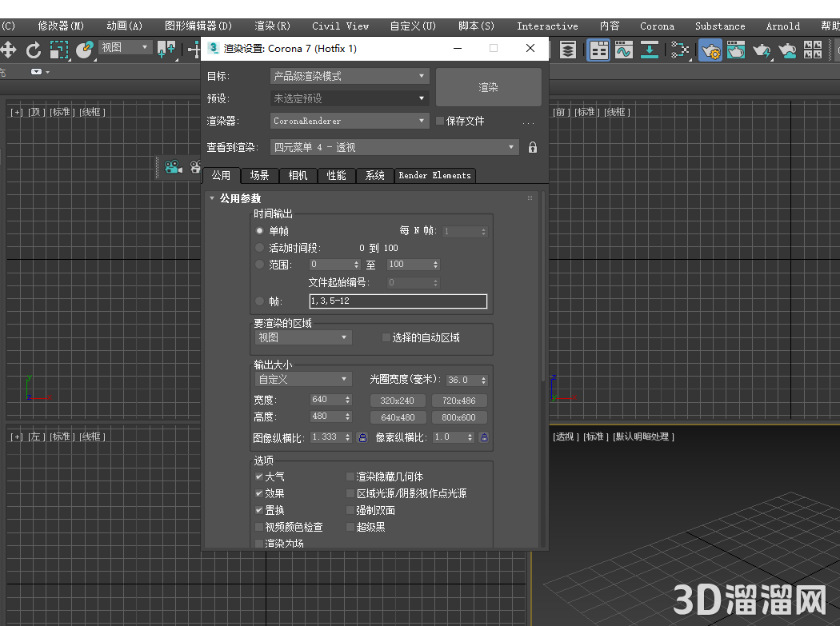The image size is (840, 626).
Task: Select the 640x480 preset button
Action: click(x=398, y=417)
